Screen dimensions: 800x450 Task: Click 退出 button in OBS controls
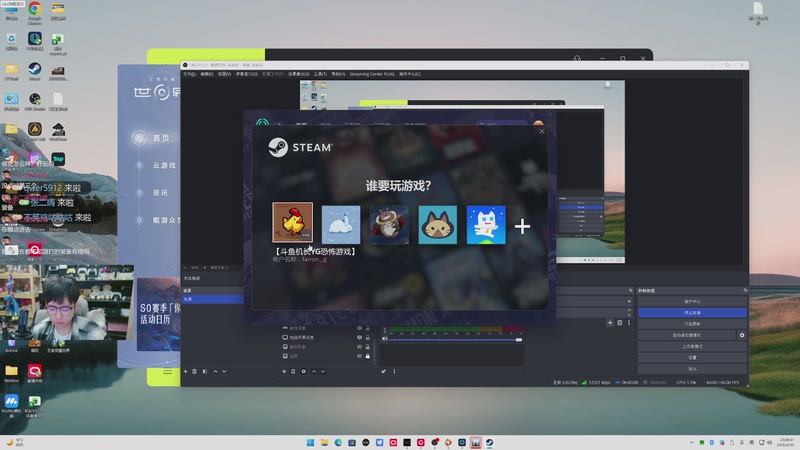coord(692,369)
